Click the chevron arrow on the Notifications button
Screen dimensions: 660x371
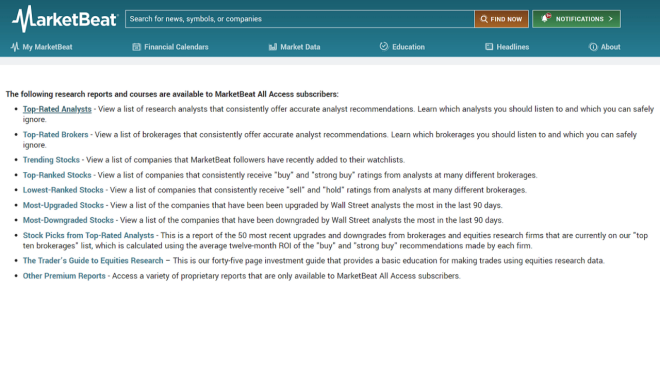[x=610, y=19]
